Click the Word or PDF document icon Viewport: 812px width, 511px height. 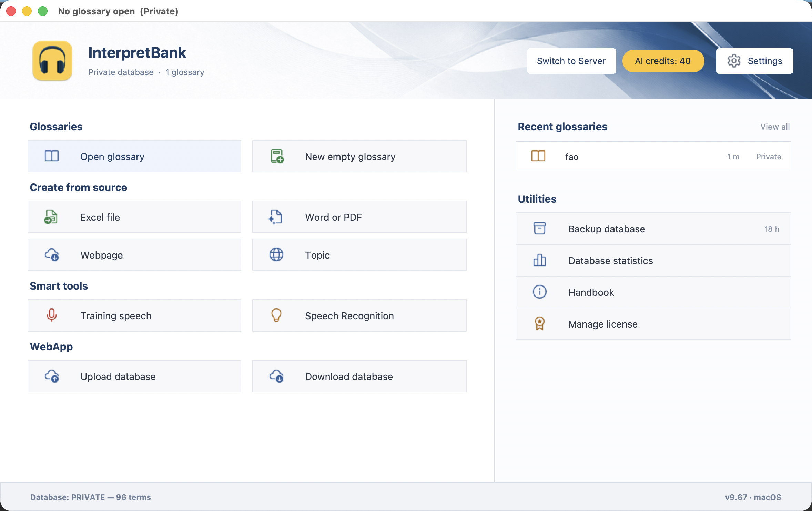click(x=276, y=217)
